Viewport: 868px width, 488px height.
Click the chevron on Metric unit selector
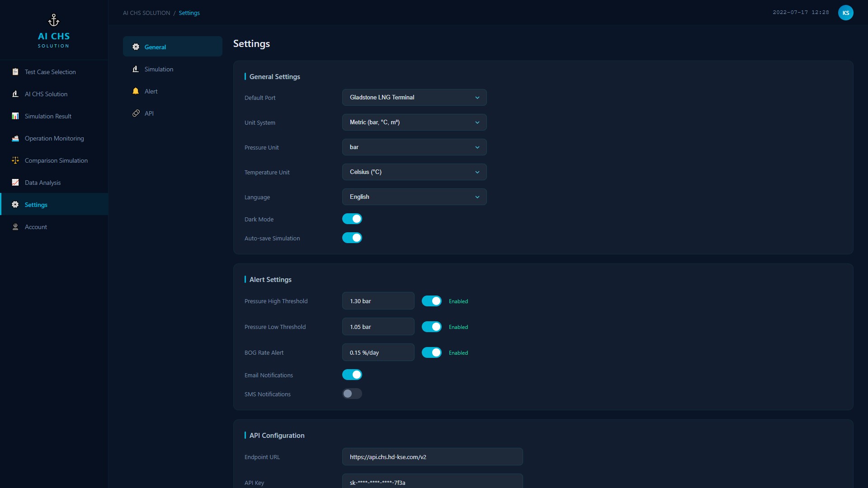(477, 122)
